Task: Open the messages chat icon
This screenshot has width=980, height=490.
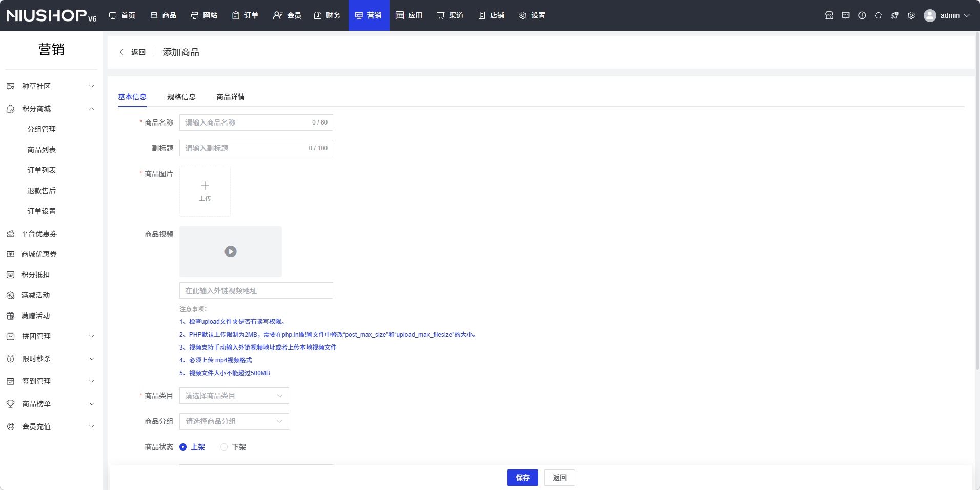Action: click(845, 15)
